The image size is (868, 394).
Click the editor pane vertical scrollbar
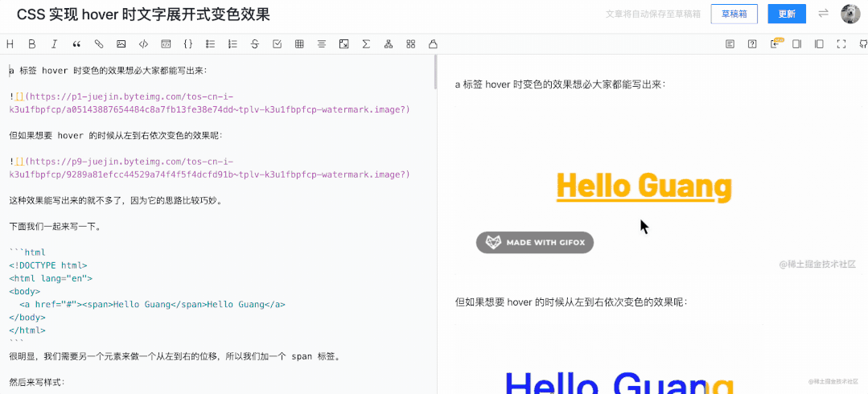(435, 72)
